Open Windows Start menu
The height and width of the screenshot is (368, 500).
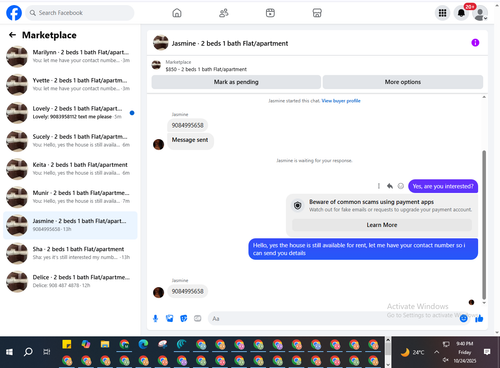pyautogui.click(x=9, y=352)
